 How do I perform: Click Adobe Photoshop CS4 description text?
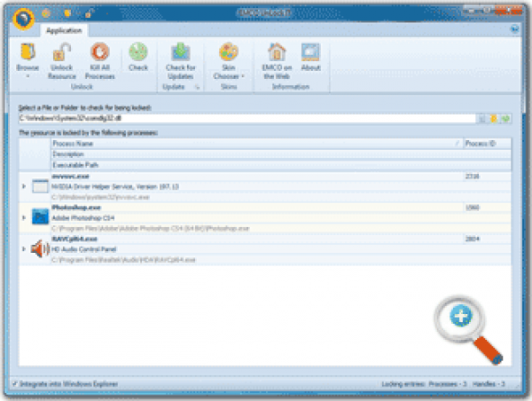[x=82, y=218]
